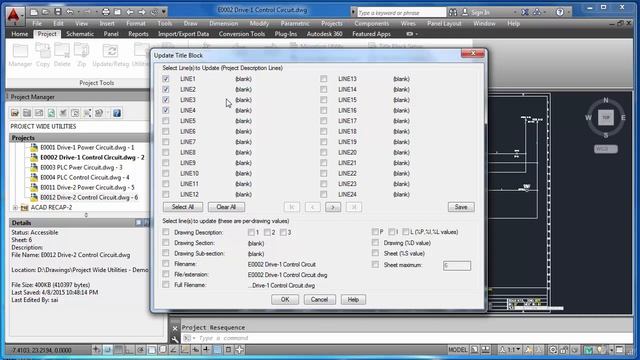The width and height of the screenshot is (640, 360).
Task: Close the command line with its X icon
Action: pyautogui.click(x=175, y=328)
